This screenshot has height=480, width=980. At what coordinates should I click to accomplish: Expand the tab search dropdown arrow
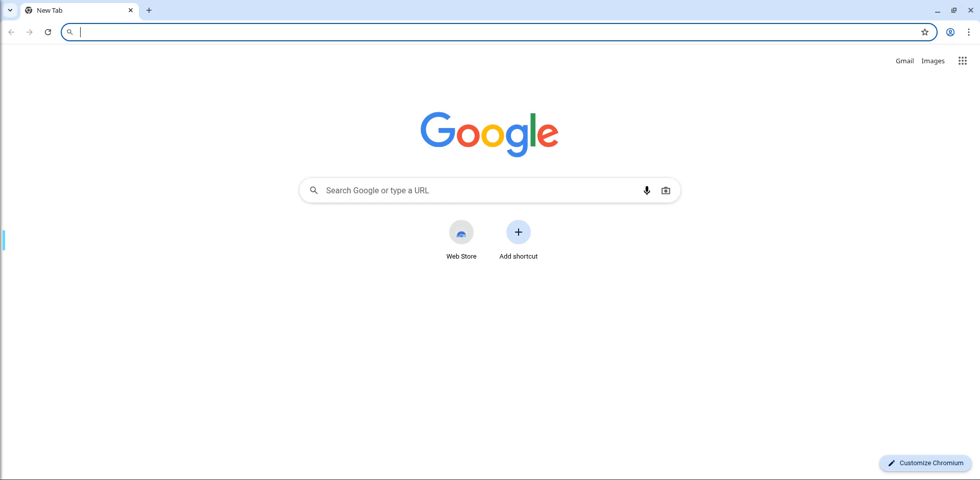point(10,10)
